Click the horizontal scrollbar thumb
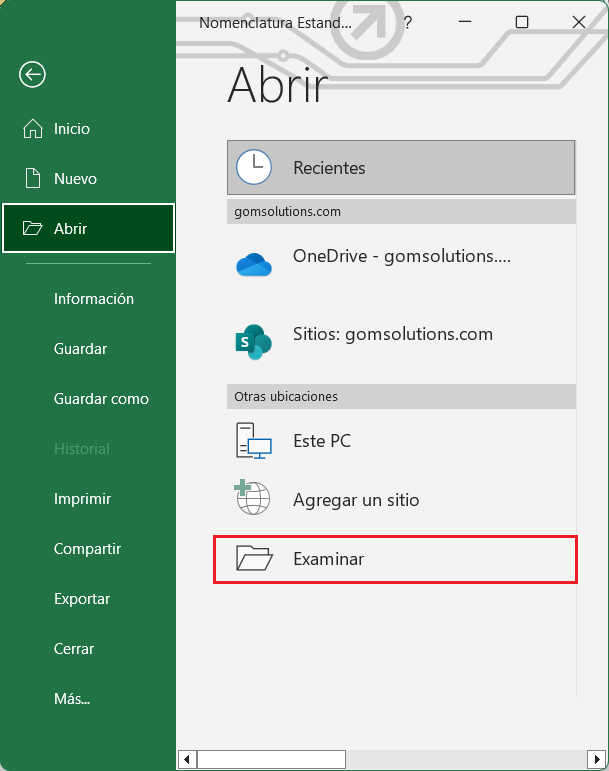609x771 pixels. [x=271, y=759]
